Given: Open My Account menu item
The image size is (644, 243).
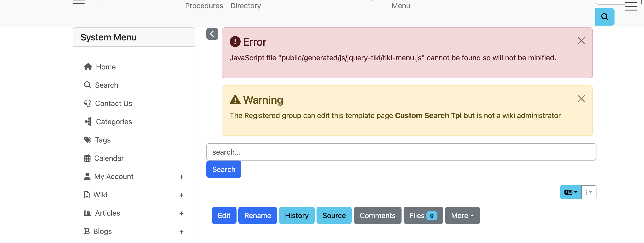Looking at the screenshot, I should pos(114,176).
